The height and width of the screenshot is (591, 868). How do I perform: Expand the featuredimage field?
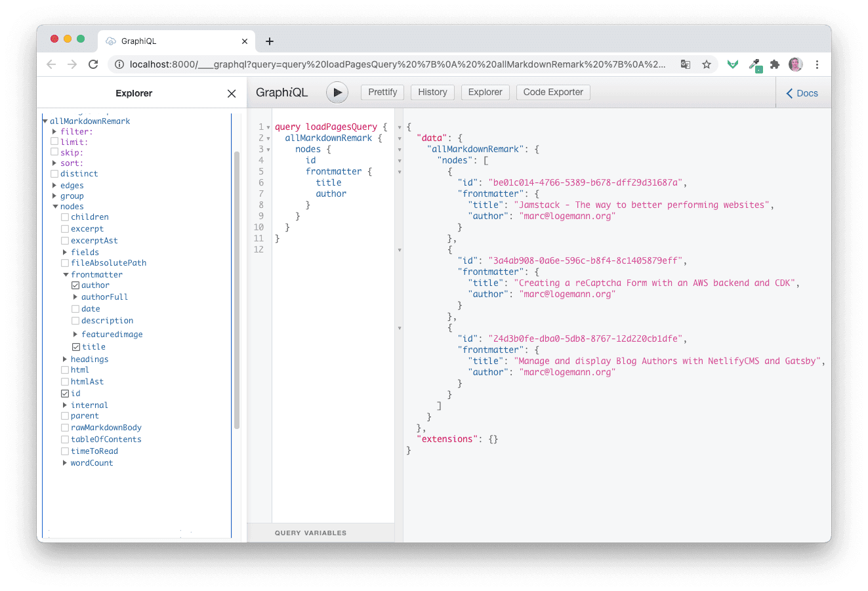75,335
